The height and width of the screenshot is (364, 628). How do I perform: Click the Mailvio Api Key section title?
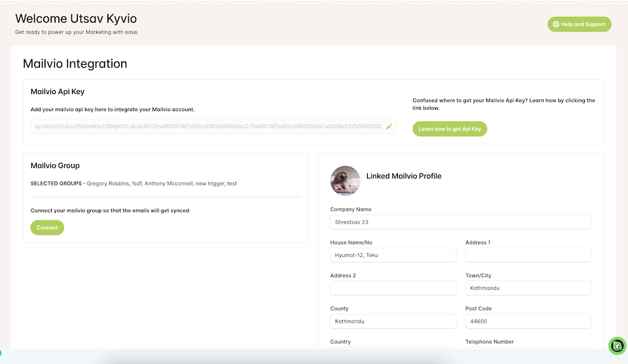(58, 91)
